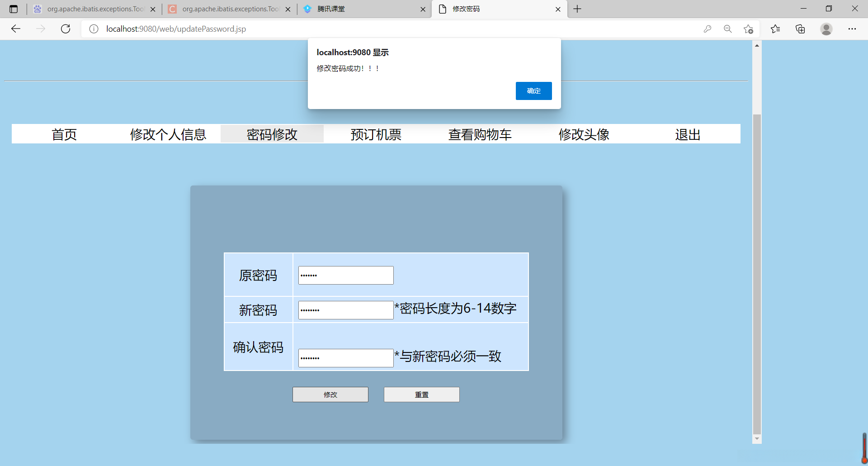Open the Collections icon
This screenshot has width=868, height=466.
pos(800,29)
